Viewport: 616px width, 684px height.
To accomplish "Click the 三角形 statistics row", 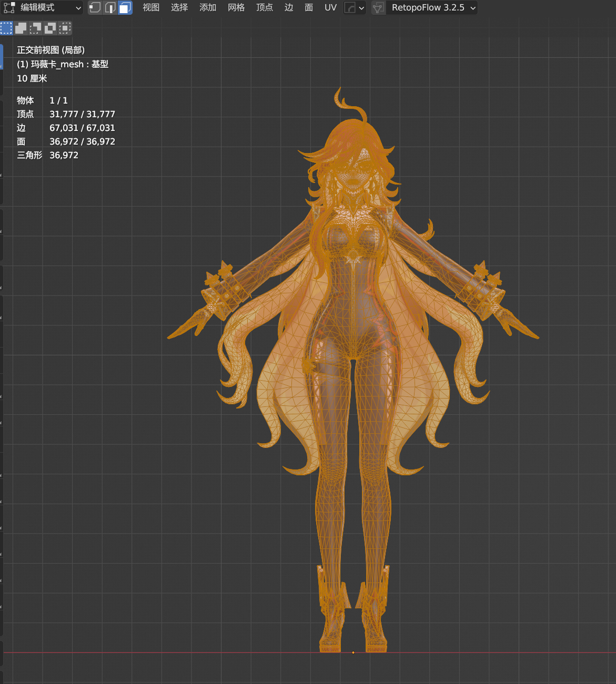I will pos(47,155).
